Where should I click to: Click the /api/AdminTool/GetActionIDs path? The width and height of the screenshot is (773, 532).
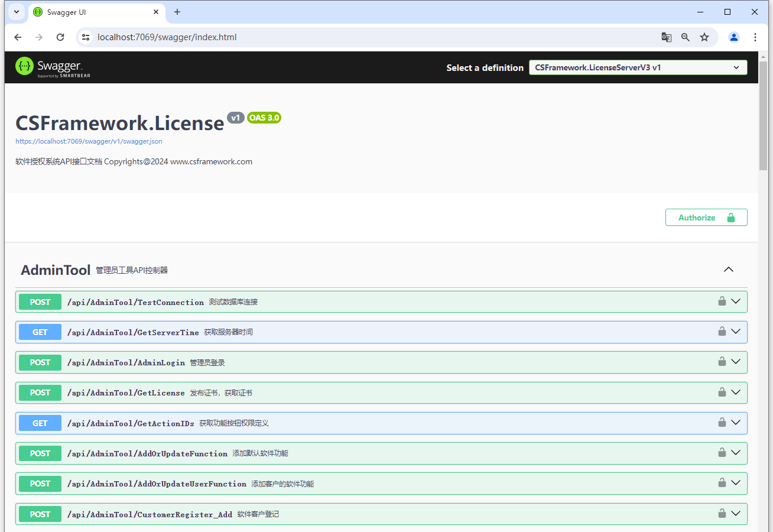[x=131, y=423]
